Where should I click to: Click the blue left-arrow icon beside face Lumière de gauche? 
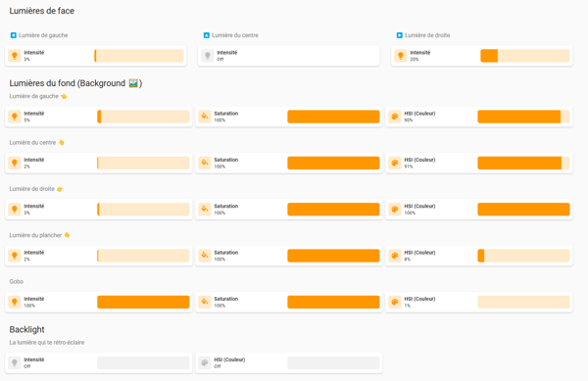click(x=13, y=35)
